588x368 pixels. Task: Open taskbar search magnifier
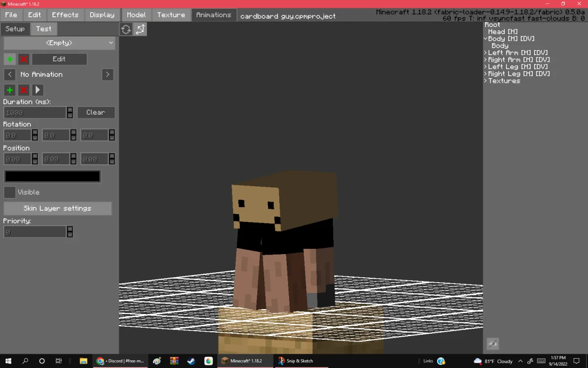coord(25,361)
